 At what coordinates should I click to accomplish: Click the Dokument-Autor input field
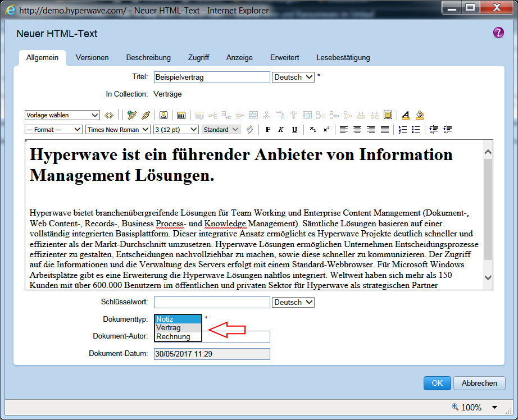coord(236,336)
